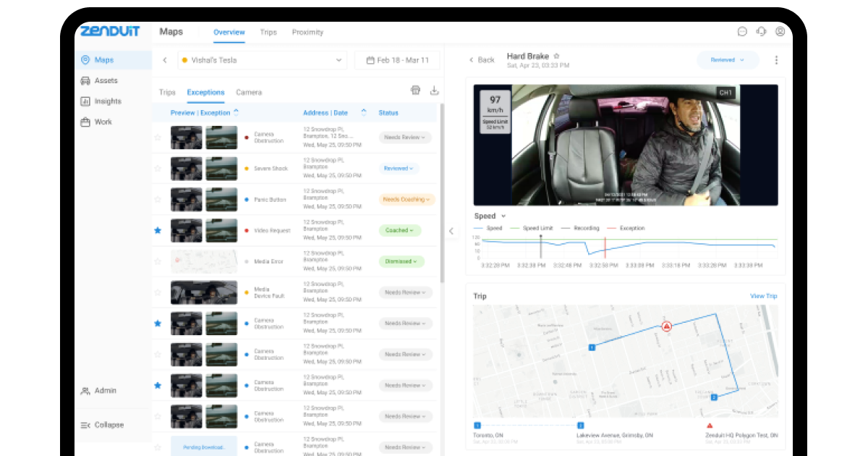Open the Trips sub-tab beside Exceptions

tap(167, 92)
